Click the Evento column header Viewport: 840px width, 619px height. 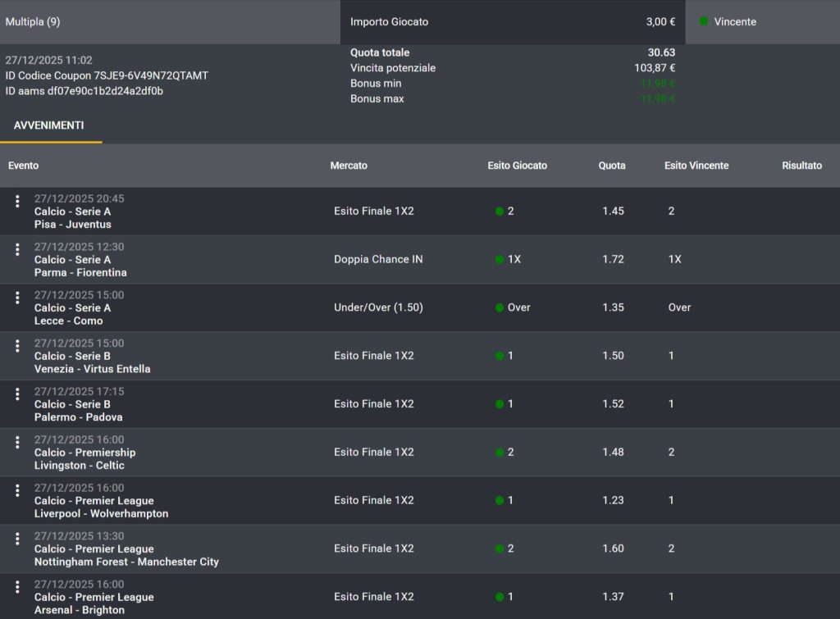pos(24,166)
